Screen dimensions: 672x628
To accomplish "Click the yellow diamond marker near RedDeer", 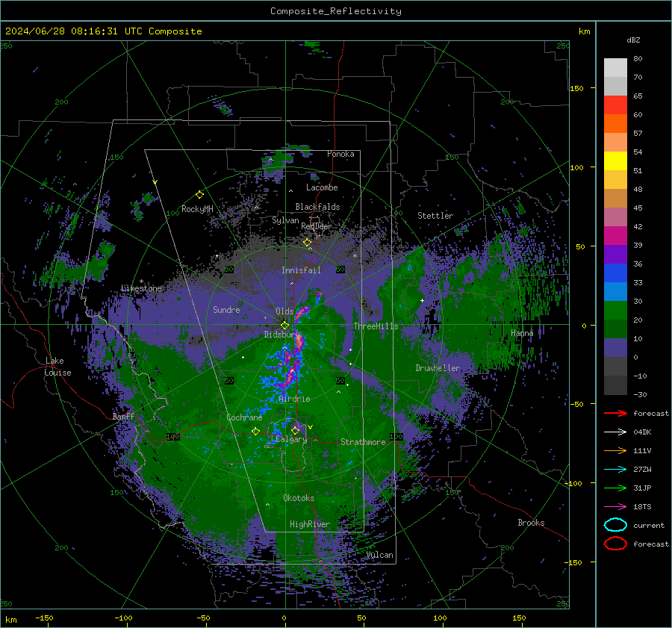I will point(307,243).
